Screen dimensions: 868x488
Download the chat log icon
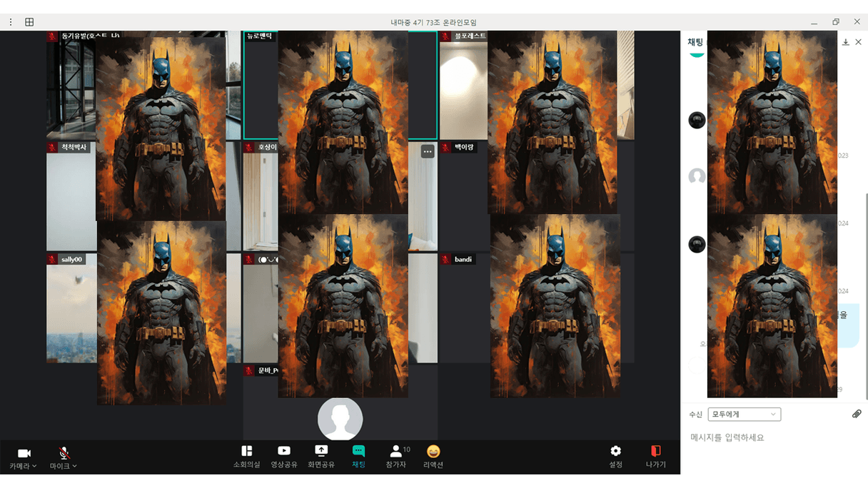[x=846, y=42]
